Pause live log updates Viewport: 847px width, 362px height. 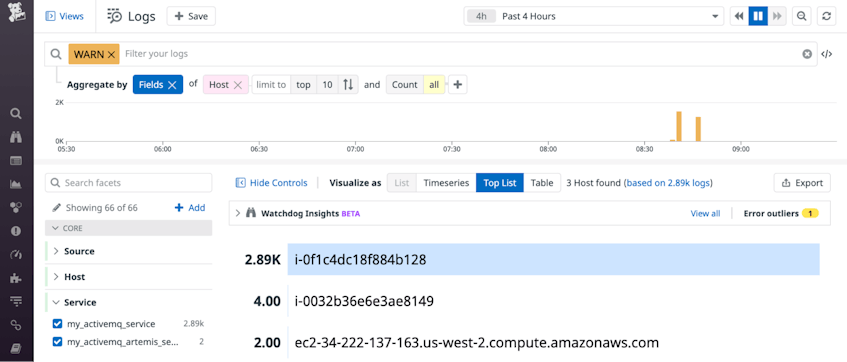point(757,16)
